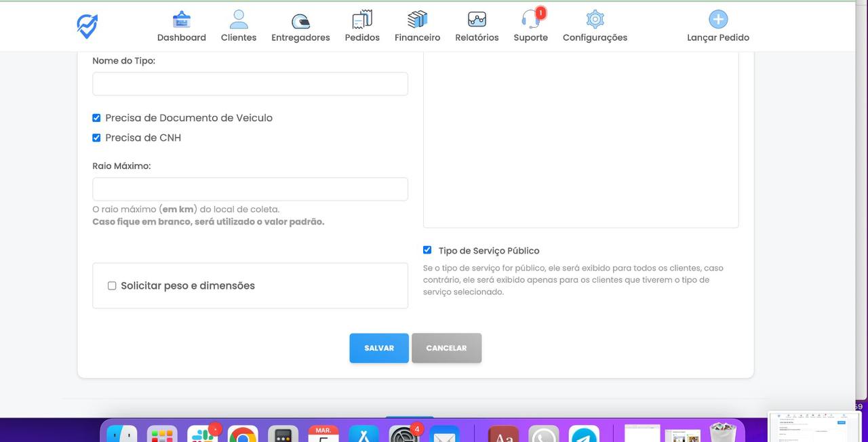The width and height of the screenshot is (868, 442).
Task: Open Google Chrome from the dock
Action: coord(242,434)
